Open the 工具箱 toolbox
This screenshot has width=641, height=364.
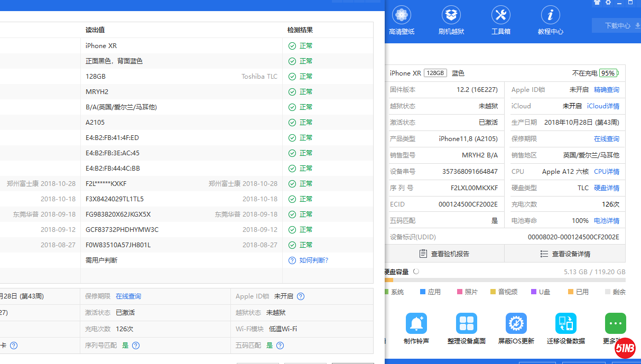coord(500,21)
